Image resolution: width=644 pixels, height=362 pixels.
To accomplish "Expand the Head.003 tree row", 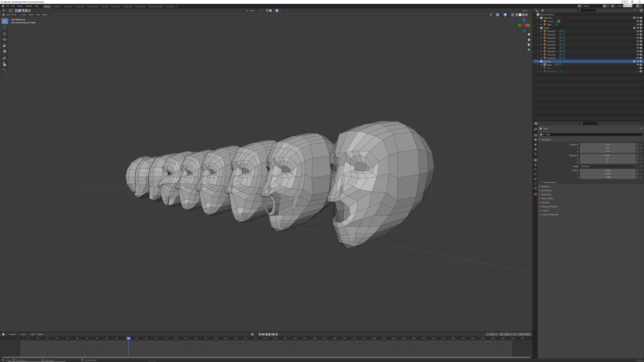I will pos(542,38).
